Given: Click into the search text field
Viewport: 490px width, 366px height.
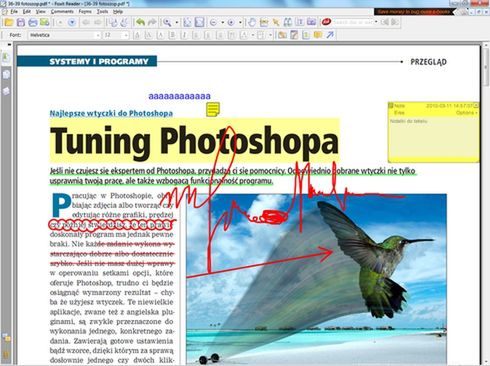Looking at the screenshot, I should pyautogui.click(x=353, y=22).
